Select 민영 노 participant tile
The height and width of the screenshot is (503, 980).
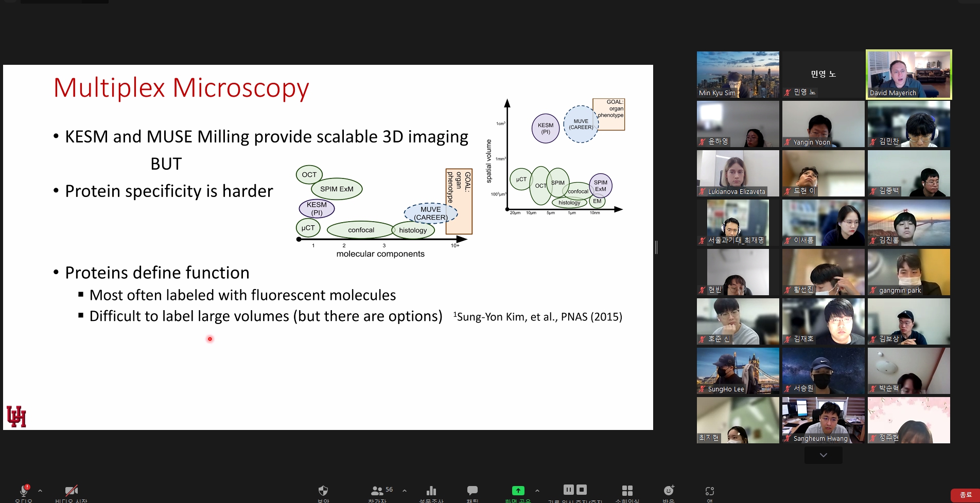pyautogui.click(x=824, y=75)
